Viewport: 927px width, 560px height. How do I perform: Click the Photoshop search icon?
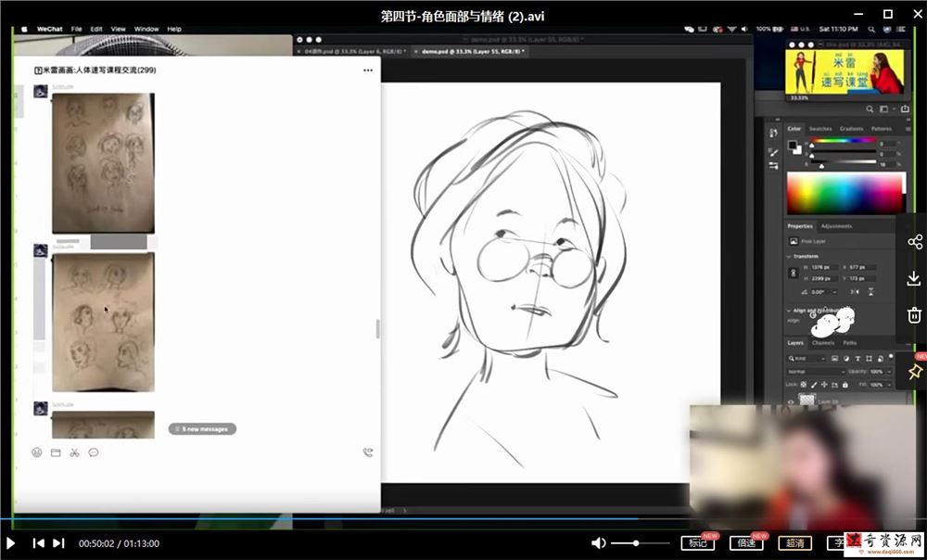870,109
